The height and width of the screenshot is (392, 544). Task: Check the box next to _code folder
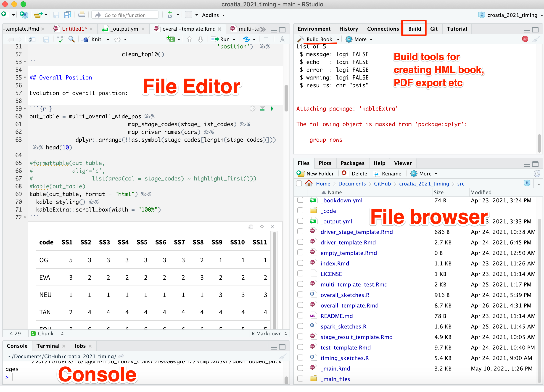300,211
